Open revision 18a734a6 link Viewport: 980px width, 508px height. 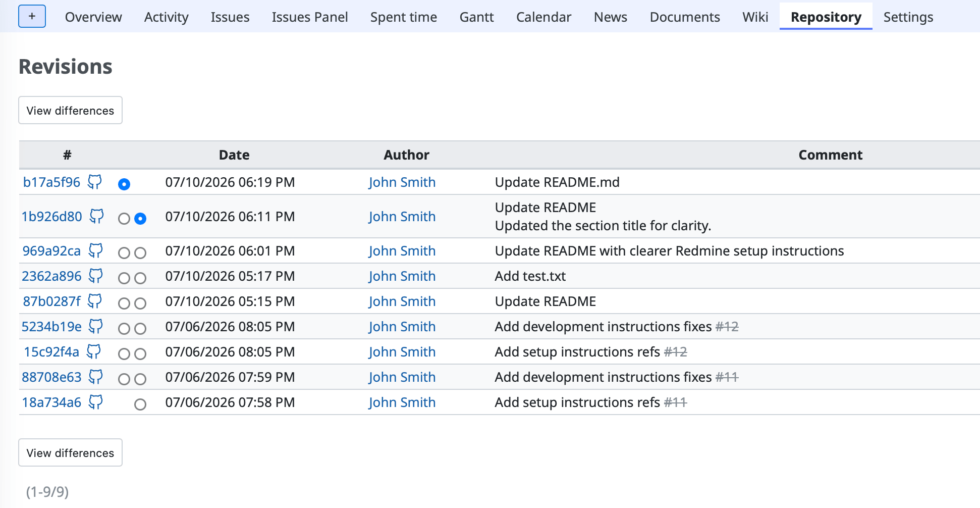[51, 402]
